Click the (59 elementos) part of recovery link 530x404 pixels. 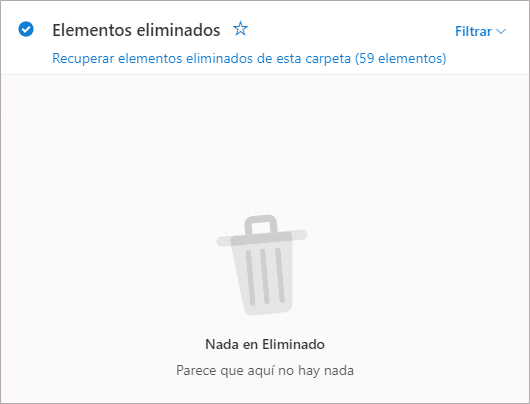point(401,58)
